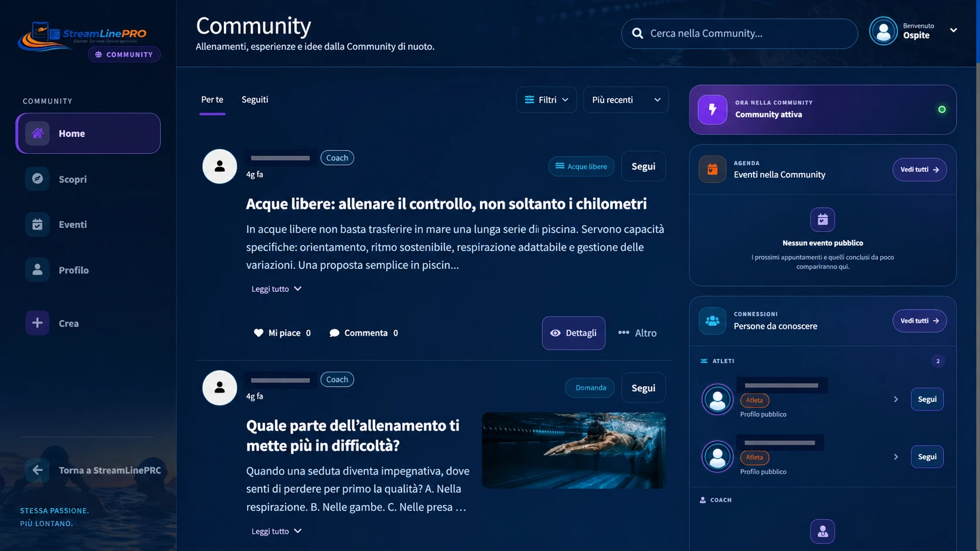Click the Crea plus icon

[37, 323]
